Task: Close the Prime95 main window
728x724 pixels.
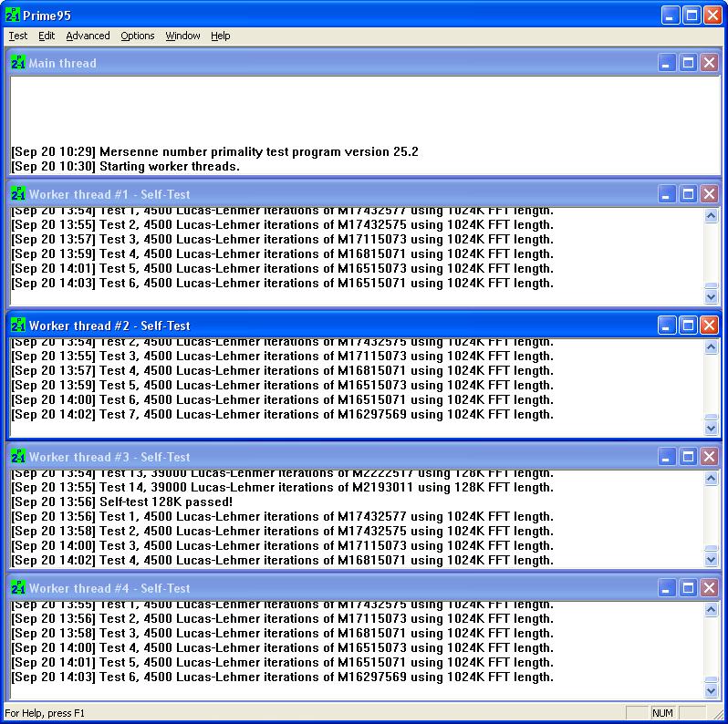Action: pos(712,16)
